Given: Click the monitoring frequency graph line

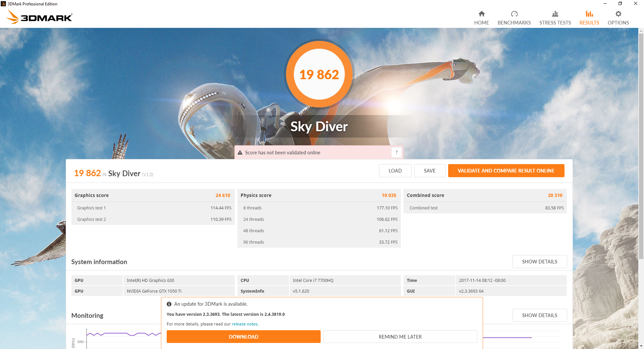Looking at the screenshot, I should tap(124, 334).
